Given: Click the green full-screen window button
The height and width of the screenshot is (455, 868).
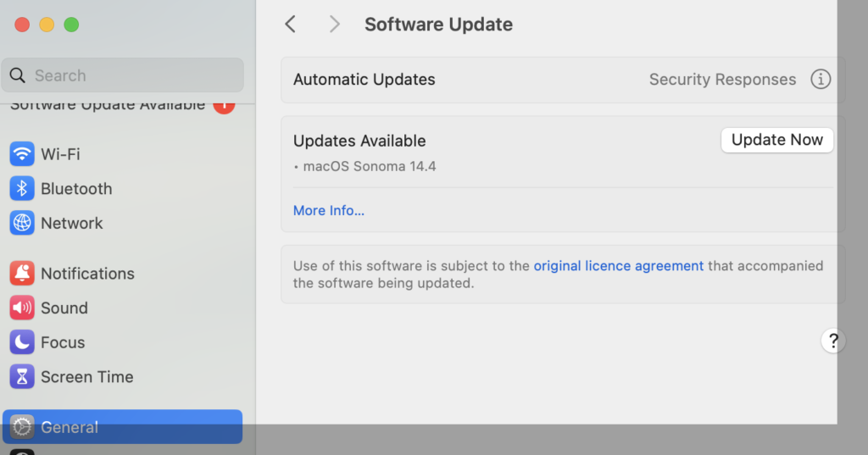Looking at the screenshot, I should [71, 25].
